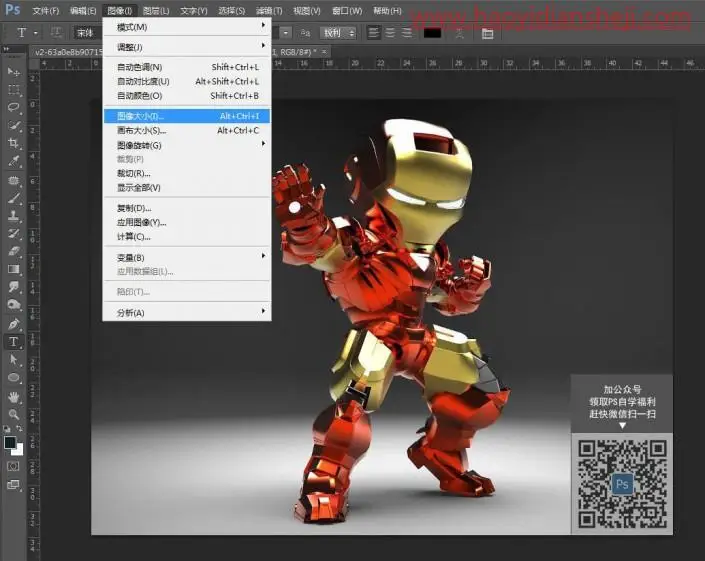This screenshot has width=705, height=561.
Task: Open the 编辑(E) menu
Action: [83, 10]
